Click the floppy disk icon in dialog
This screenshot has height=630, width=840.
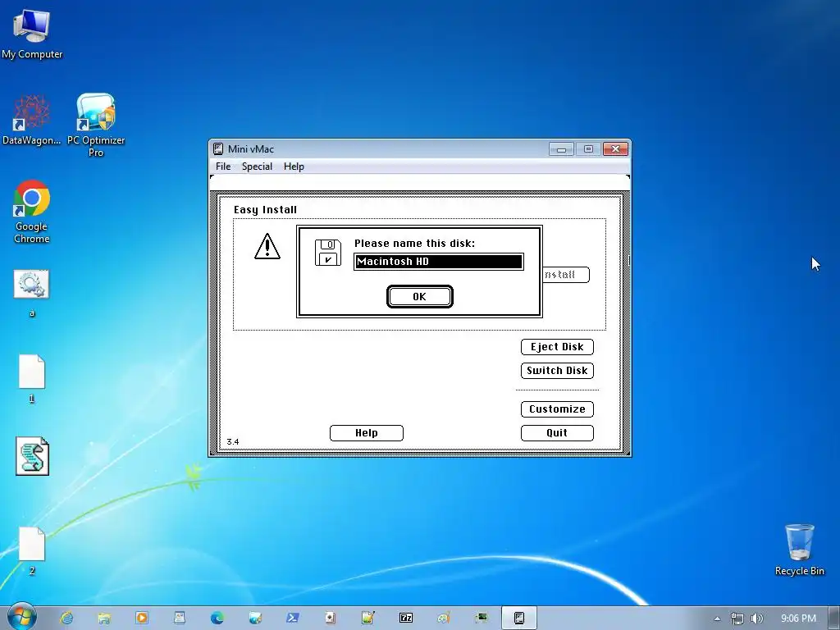[x=328, y=253]
